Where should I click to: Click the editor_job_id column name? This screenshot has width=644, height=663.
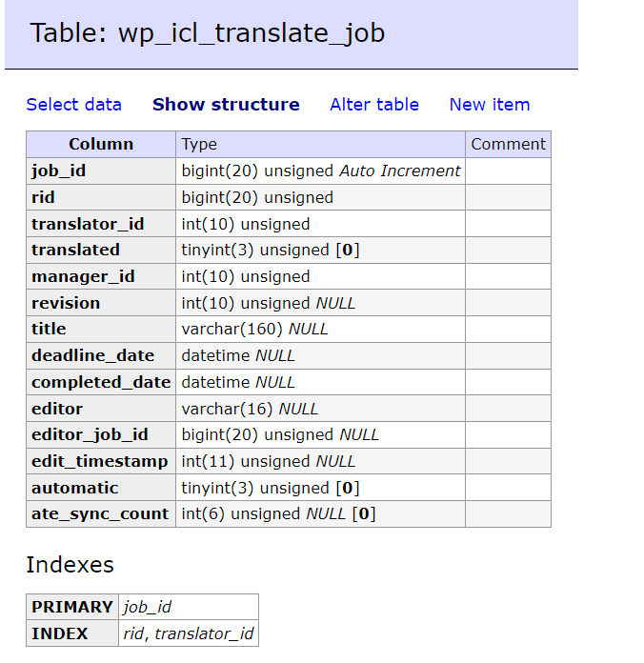pyautogui.click(x=90, y=434)
